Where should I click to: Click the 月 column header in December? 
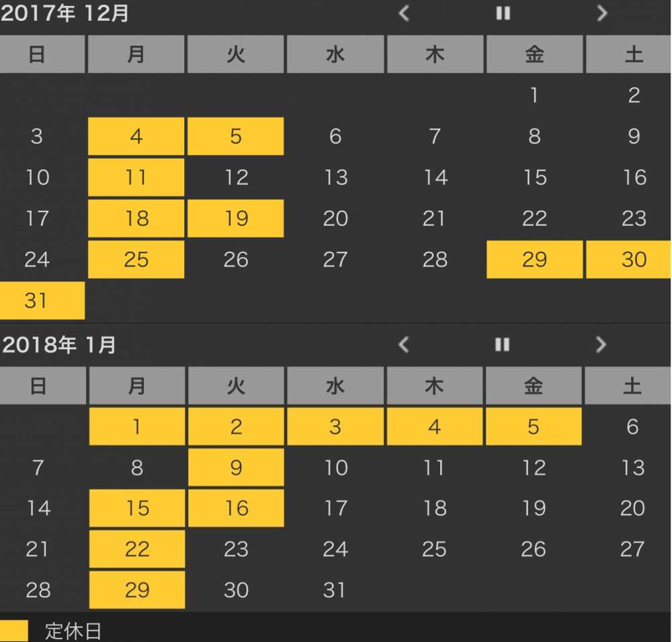point(136,54)
